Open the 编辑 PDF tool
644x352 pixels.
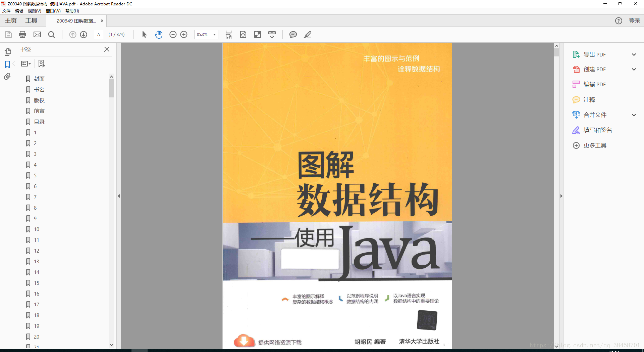[x=590, y=84]
